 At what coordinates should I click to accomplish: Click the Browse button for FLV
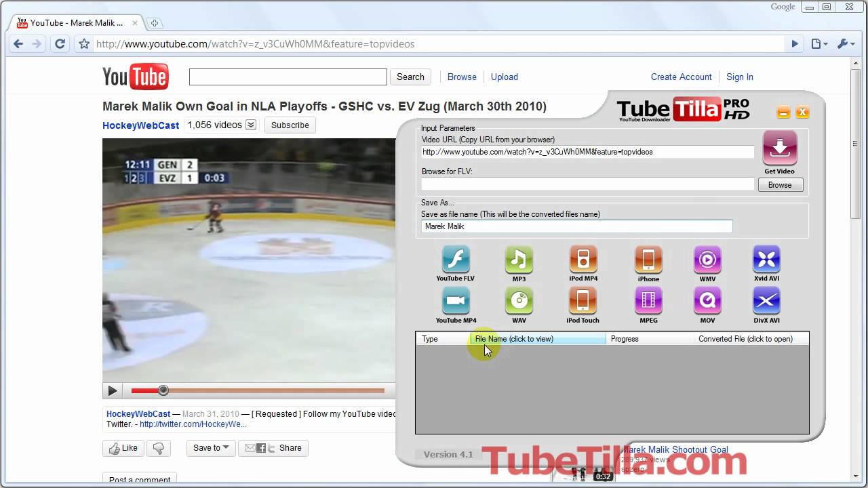pyautogui.click(x=780, y=185)
